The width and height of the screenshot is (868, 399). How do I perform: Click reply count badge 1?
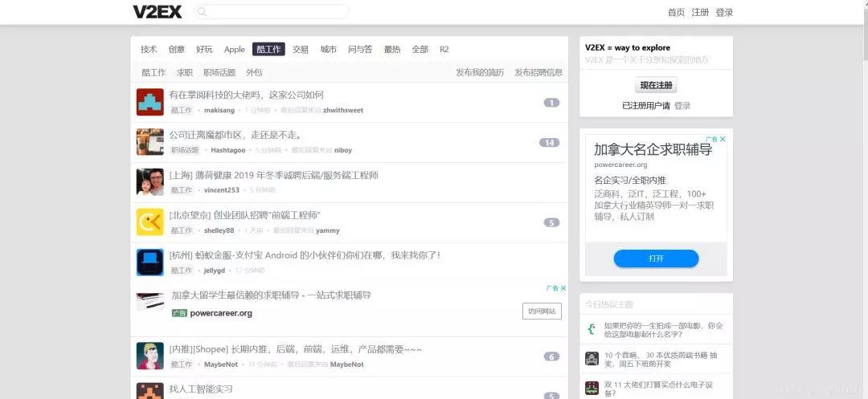tap(551, 102)
